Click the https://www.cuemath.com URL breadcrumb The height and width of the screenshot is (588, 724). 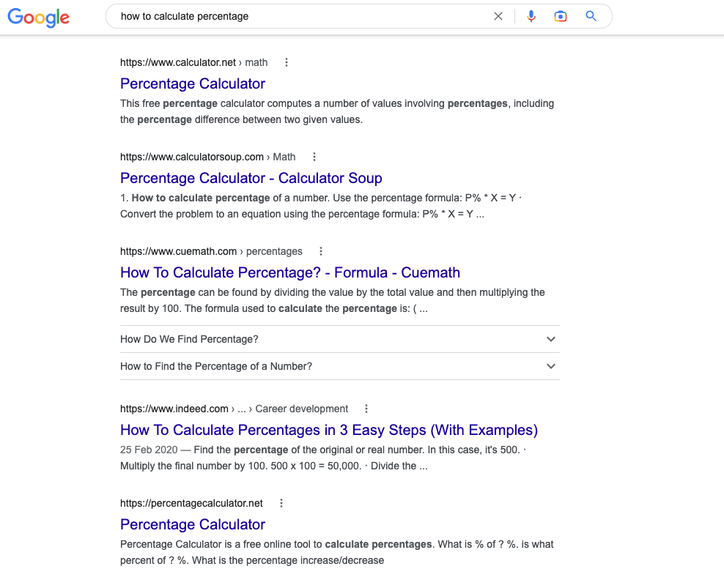point(178,252)
